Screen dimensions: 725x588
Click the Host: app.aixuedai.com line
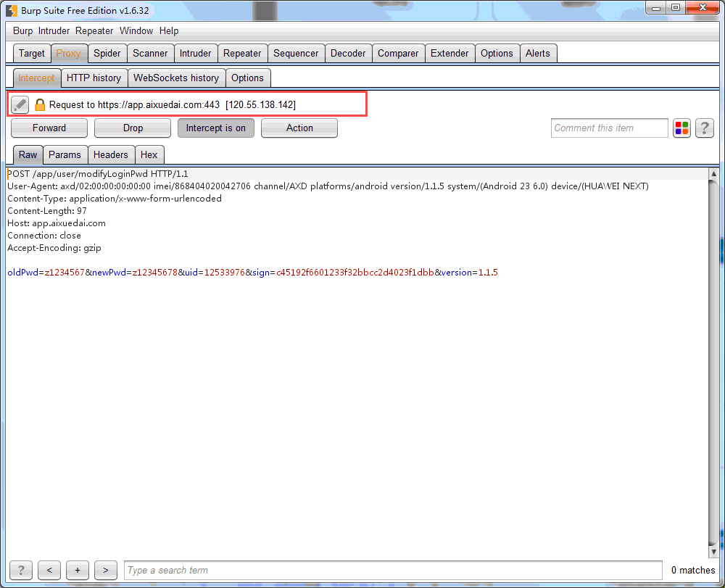(x=57, y=223)
